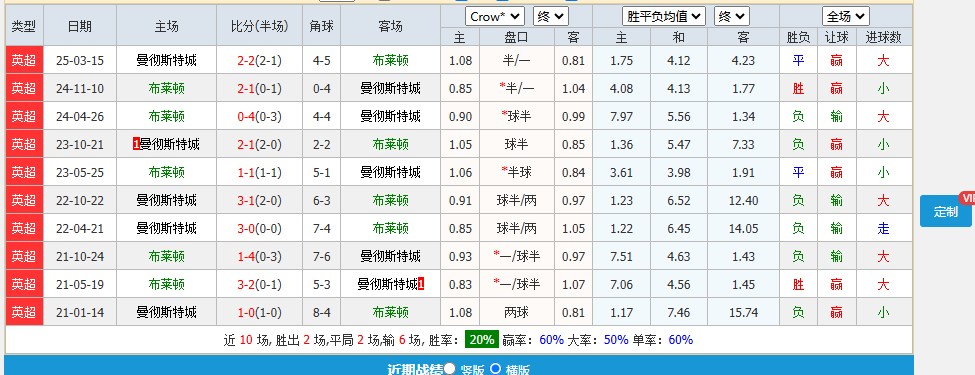The width and height of the screenshot is (975, 375).
Task: Click score 3-0(0-0)
Action: (x=259, y=229)
